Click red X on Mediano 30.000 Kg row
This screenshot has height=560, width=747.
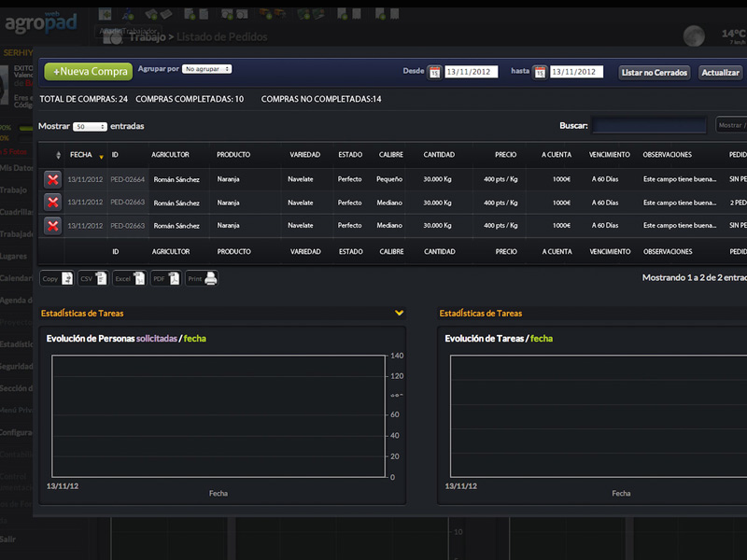[x=52, y=202]
